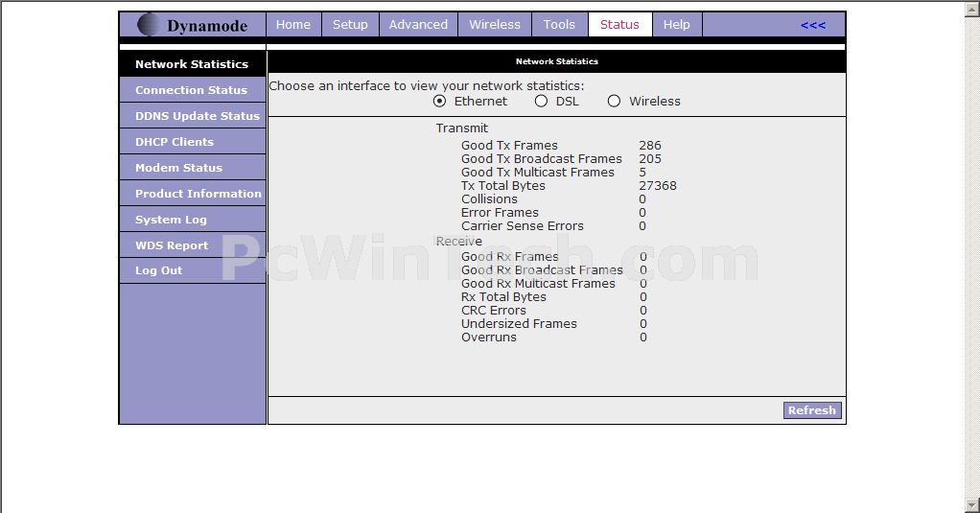
Task: Click the Good Tx Multicast Frames label
Action: tap(538, 173)
